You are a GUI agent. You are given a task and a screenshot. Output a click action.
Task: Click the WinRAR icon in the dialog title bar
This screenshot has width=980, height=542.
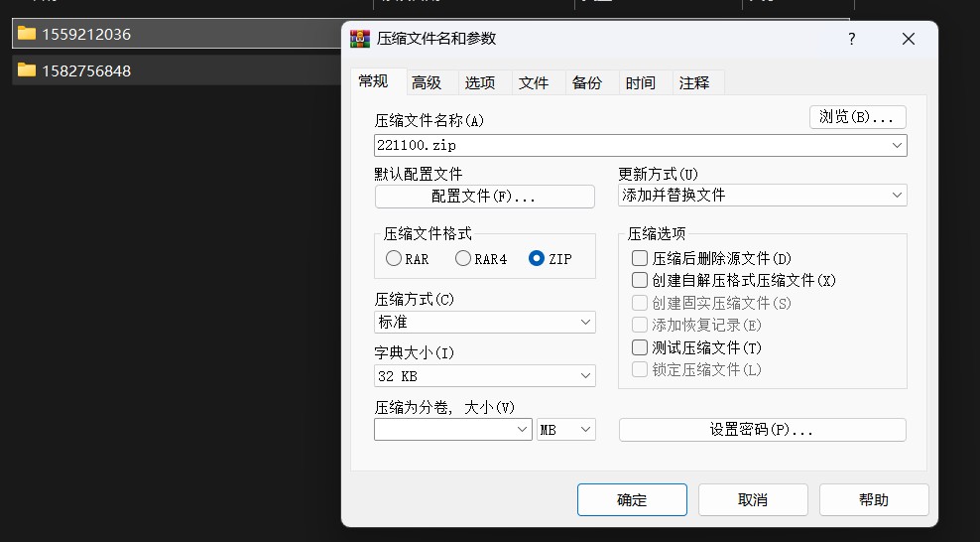(x=360, y=39)
